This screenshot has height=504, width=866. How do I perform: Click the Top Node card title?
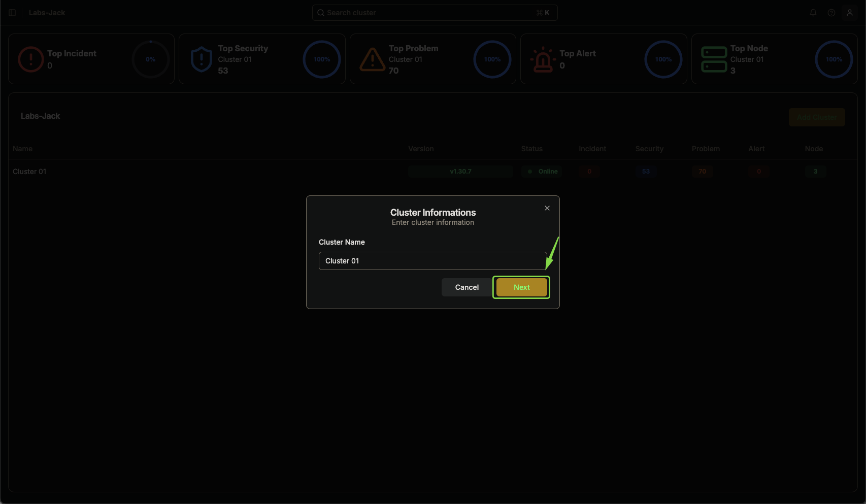click(x=749, y=48)
